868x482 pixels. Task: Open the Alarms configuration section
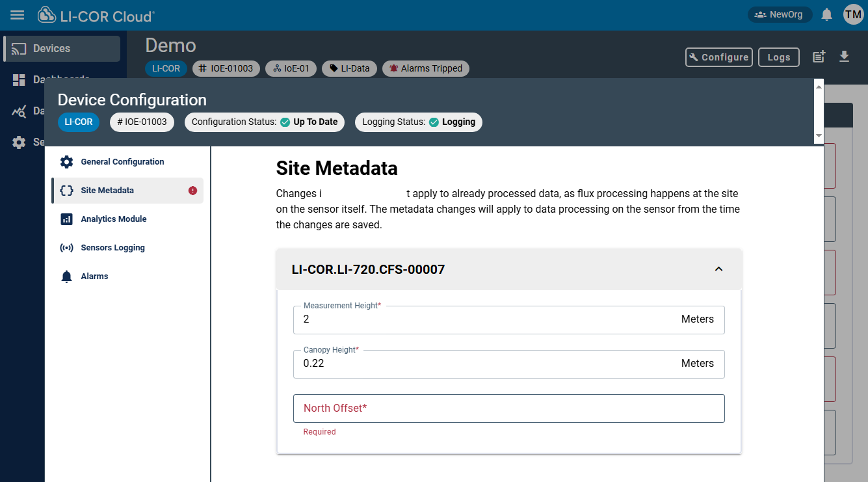click(x=94, y=276)
